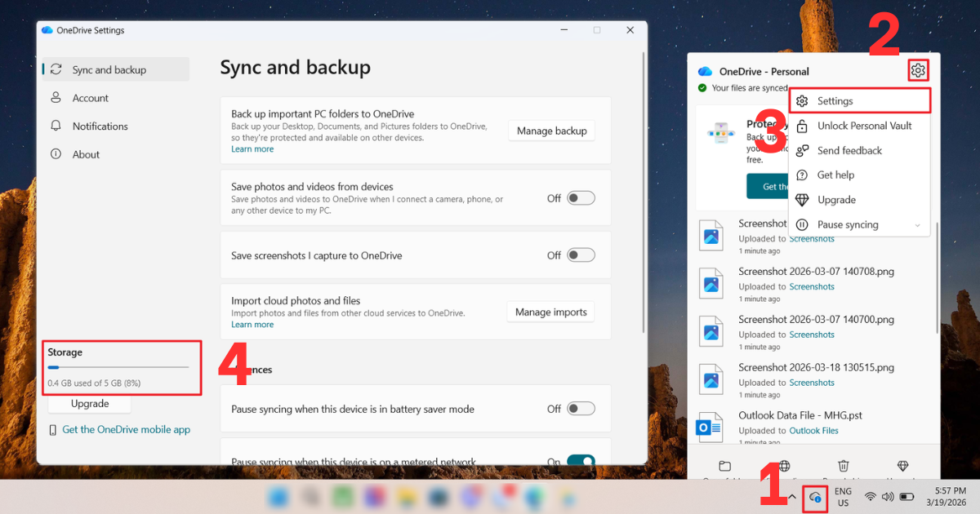Click the green synced checkmark icon
The height and width of the screenshot is (514, 980).
(x=702, y=88)
